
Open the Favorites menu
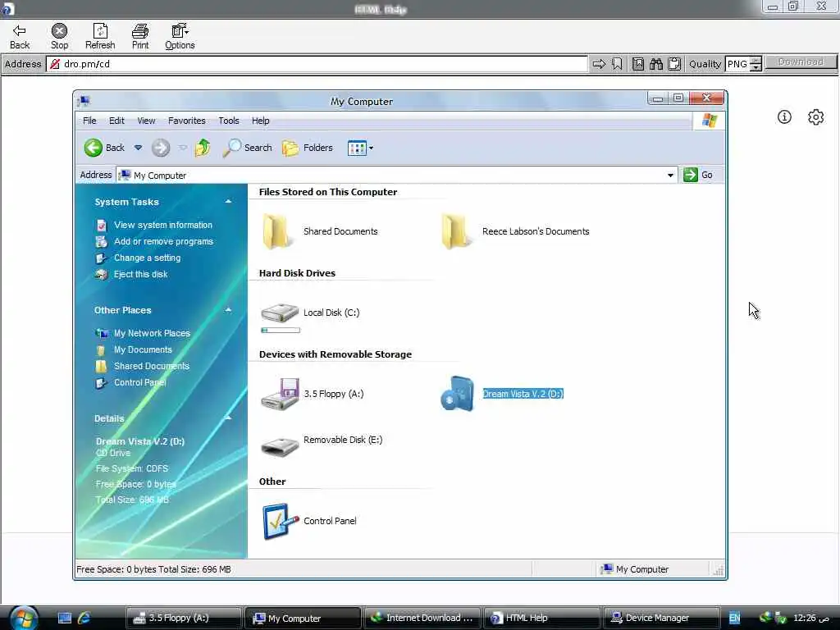click(186, 121)
